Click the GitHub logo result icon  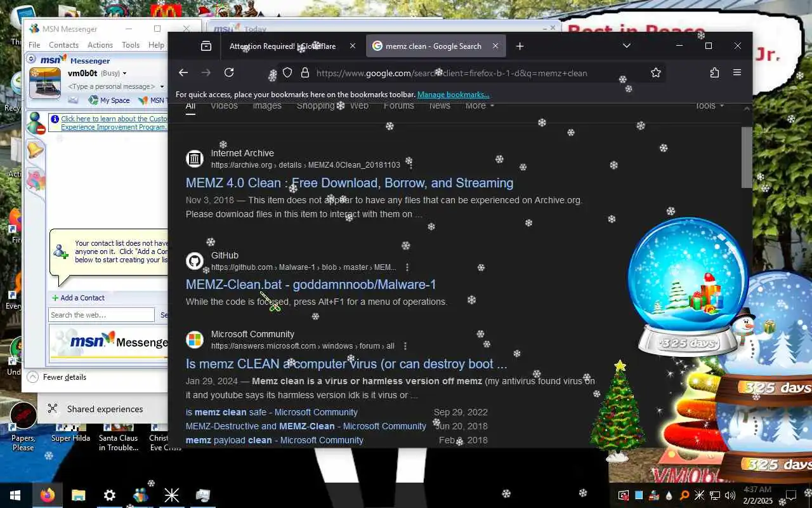tap(195, 261)
